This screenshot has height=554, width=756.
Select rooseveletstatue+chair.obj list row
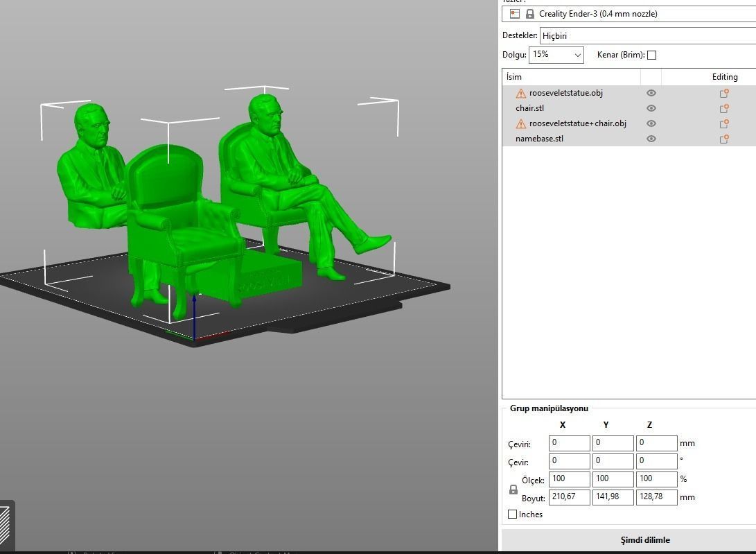[x=628, y=123]
